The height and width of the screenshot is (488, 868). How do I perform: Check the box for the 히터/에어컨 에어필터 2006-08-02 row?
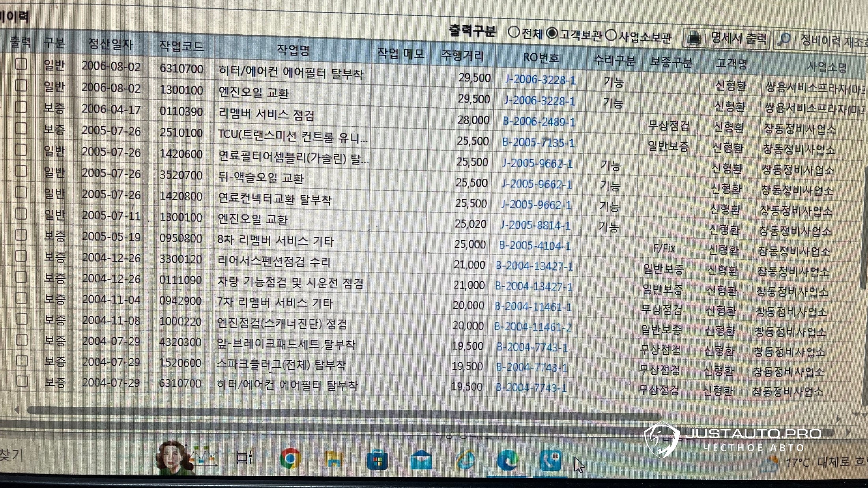click(21, 64)
